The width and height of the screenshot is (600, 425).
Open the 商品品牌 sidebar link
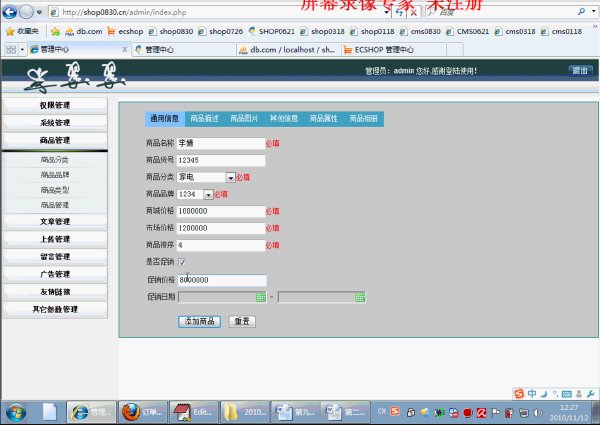(55, 175)
